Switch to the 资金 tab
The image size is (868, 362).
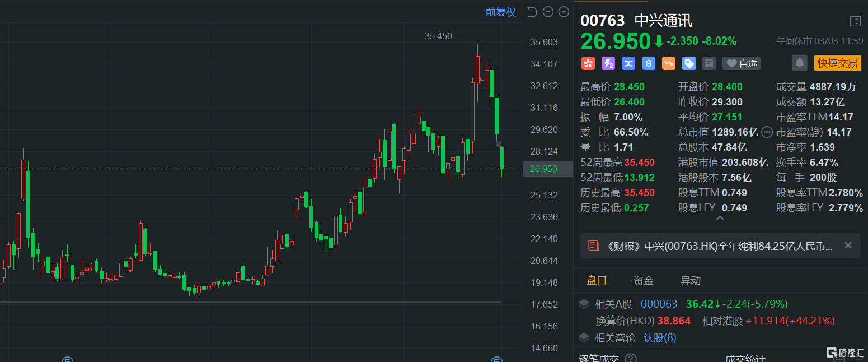pyautogui.click(x=644, y=281)
